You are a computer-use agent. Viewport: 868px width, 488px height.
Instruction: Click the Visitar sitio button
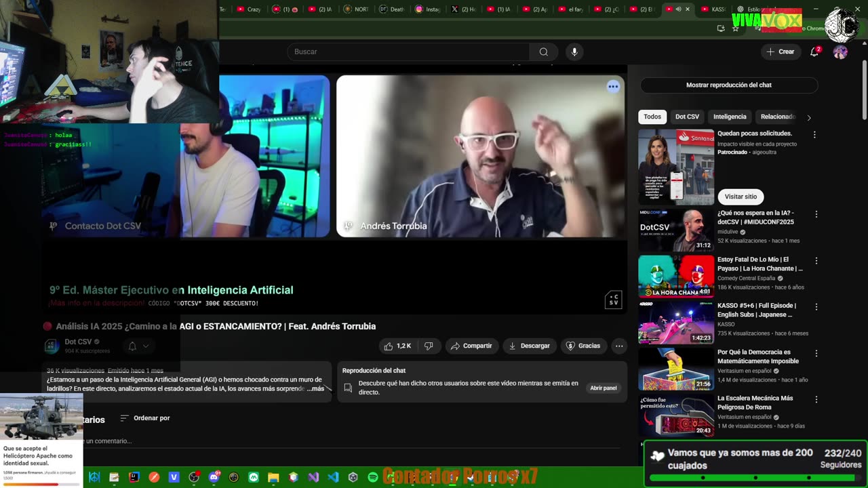click(741, 197)
